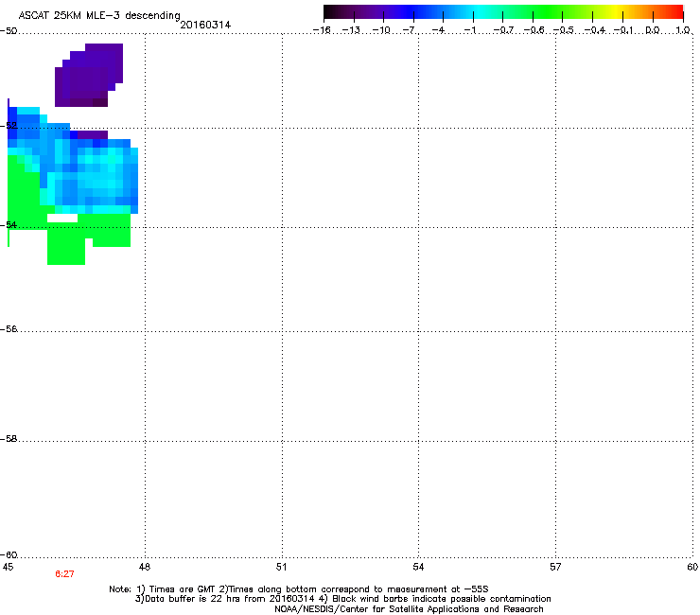Screen dimensions: 700x615
Task: Click the -4 color scale label
Action: coord(438,30)
